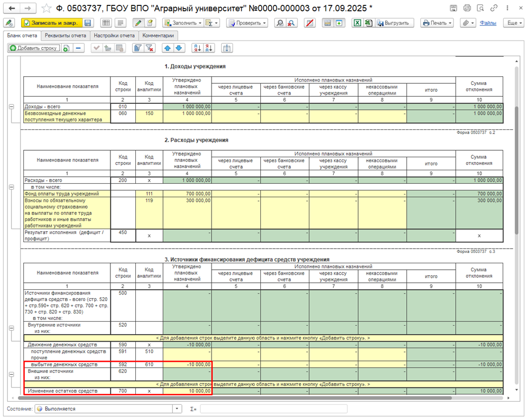Click the filter by value icon
Viewport: 527px width, 420px height.
point(137,48)
